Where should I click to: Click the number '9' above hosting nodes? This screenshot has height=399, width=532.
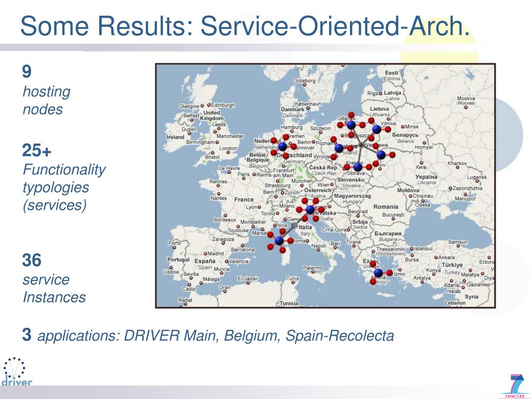point(26,72)
